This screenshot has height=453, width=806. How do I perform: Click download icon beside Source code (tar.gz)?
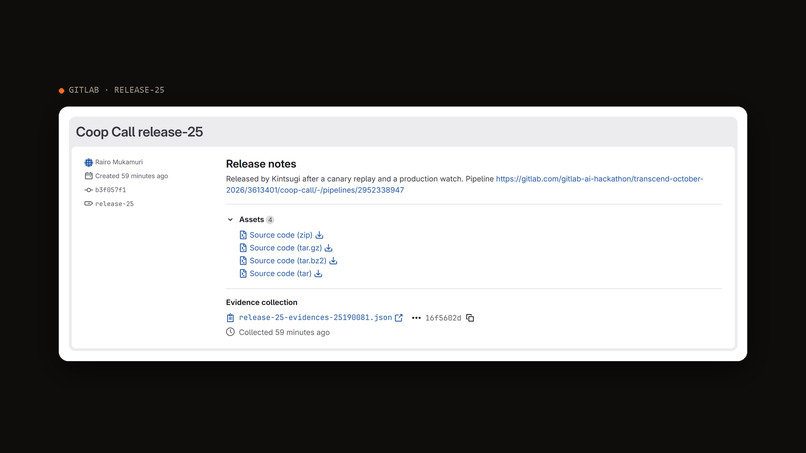[x=328, y=248]
